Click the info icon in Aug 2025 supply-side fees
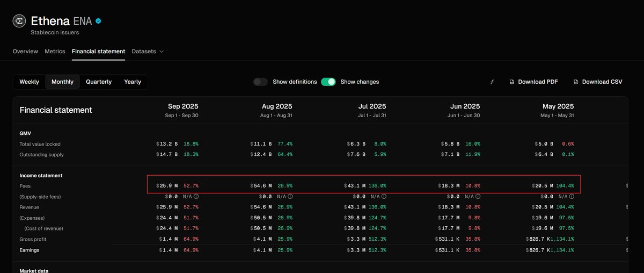The height and width of the screenshot is (273, 644). tap(290, 197)
